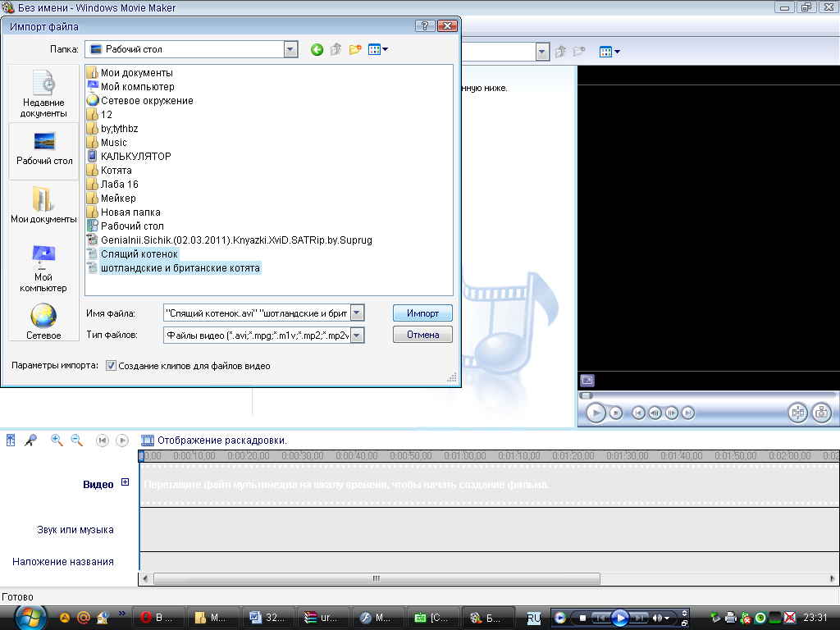Click preview Back (rewind to start) button
840x630 pixels.
point(638,413)
